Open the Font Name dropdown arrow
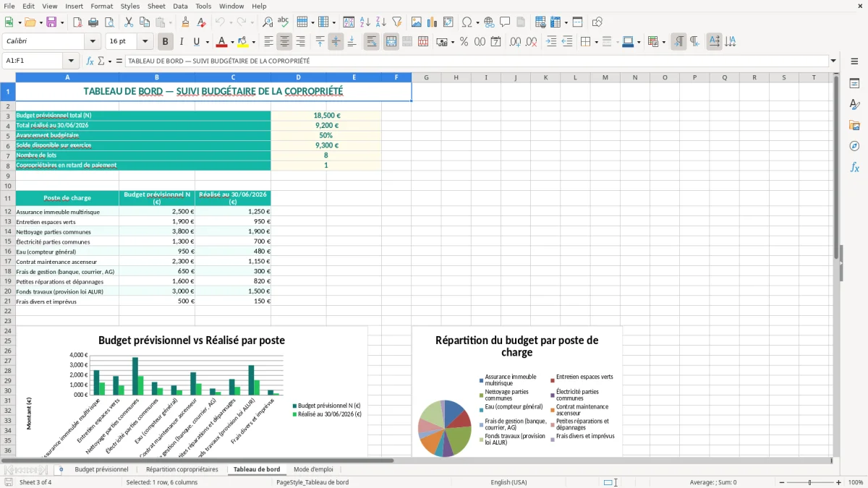The height and width of the screenshot is (488, 868). (x=93, y=42)
